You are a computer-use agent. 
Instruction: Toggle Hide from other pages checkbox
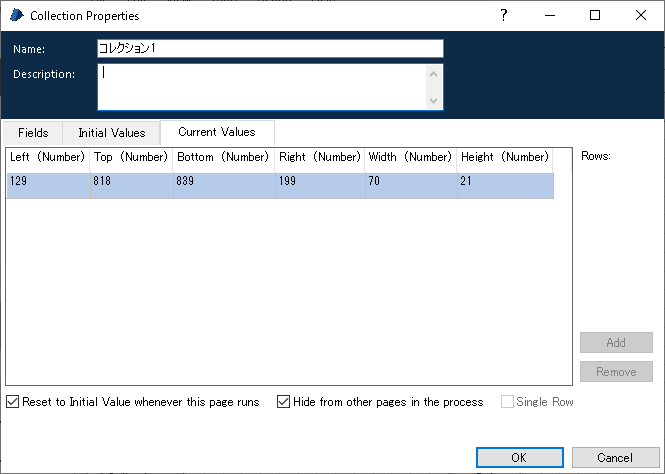point(283,402)
